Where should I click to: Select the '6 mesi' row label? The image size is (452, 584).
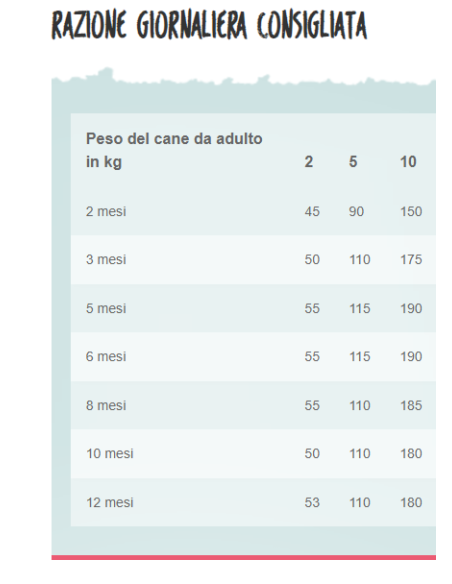[106, 356]
